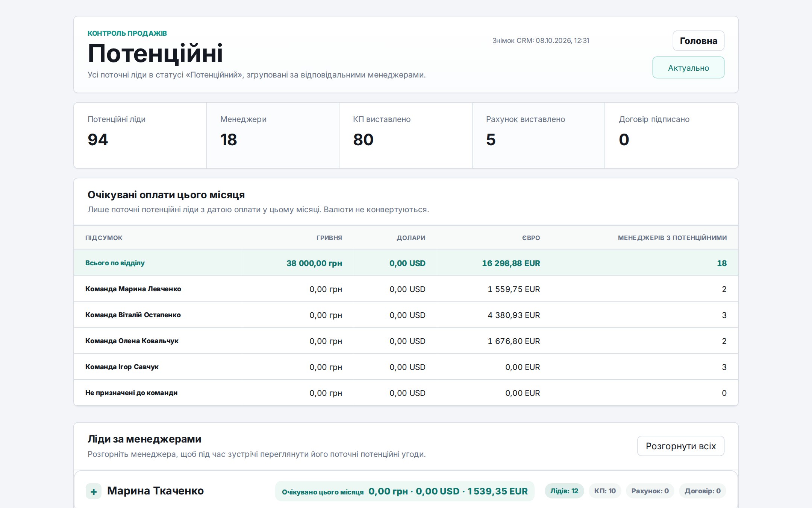The width and height of the screenshot is (812, 508).
Task: Click the ДОЛАРИ column header
Action: pos(411,238)
